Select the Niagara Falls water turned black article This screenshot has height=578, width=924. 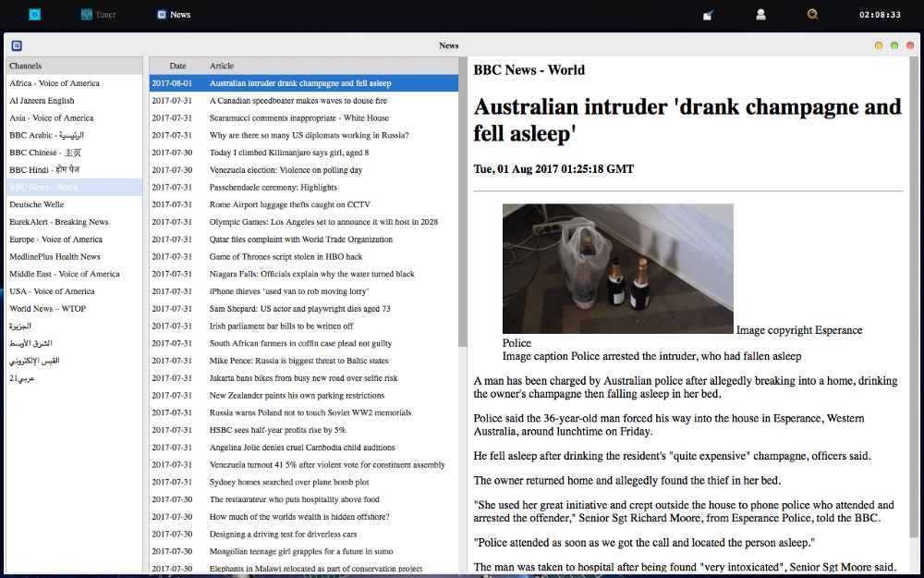pos(311,274)
